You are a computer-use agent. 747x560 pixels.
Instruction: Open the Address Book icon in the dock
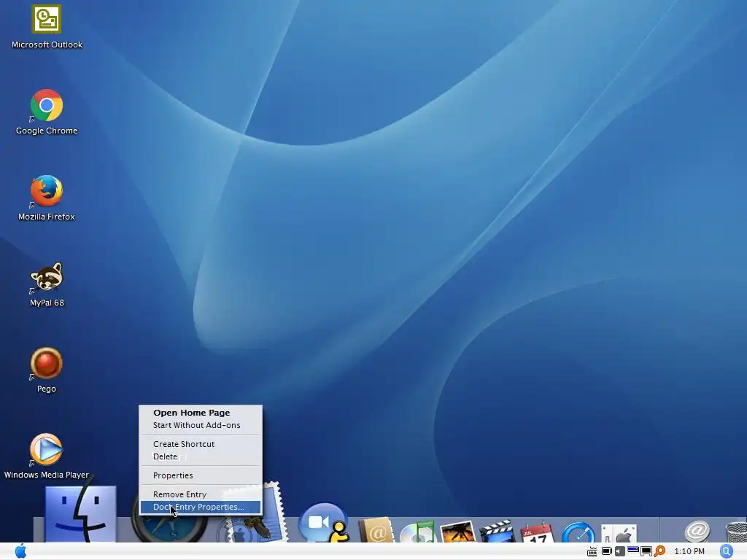pyautogui.click(x=376, y=530)
